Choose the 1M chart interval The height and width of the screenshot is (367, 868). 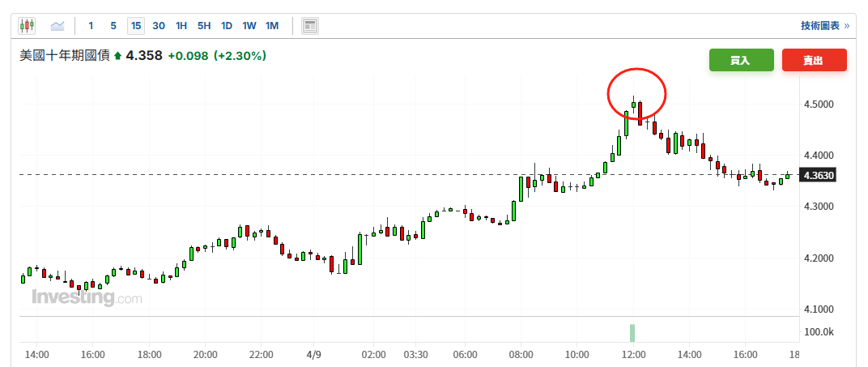click(272, 26)
